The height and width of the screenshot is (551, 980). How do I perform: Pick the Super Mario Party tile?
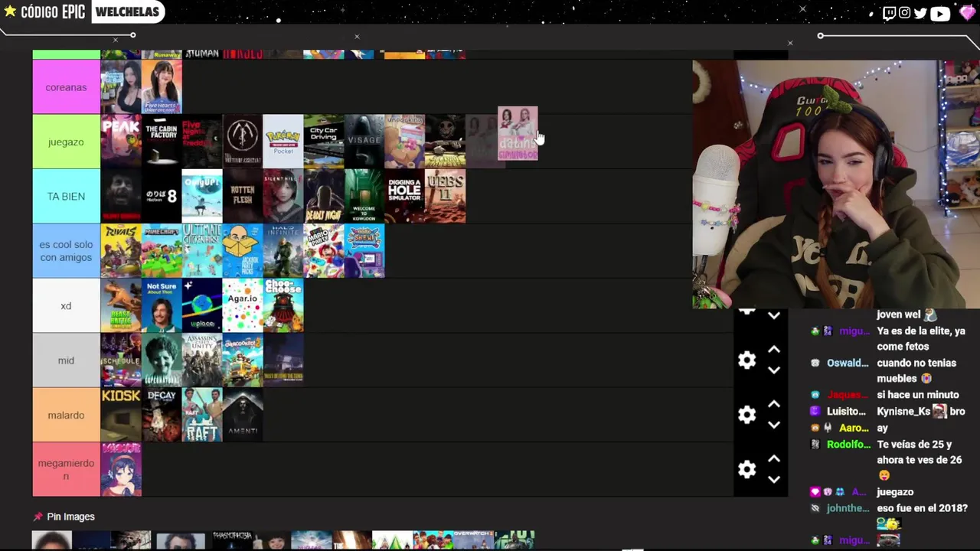pos(324,251)
